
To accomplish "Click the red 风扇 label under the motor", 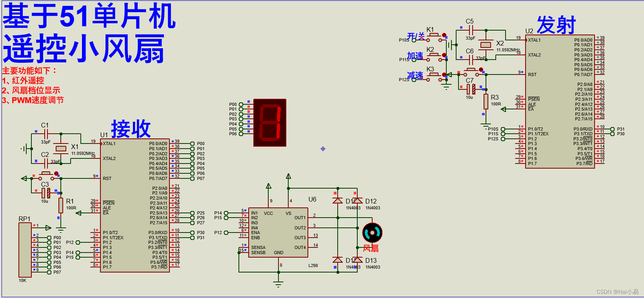I will (x=371, y=248).
